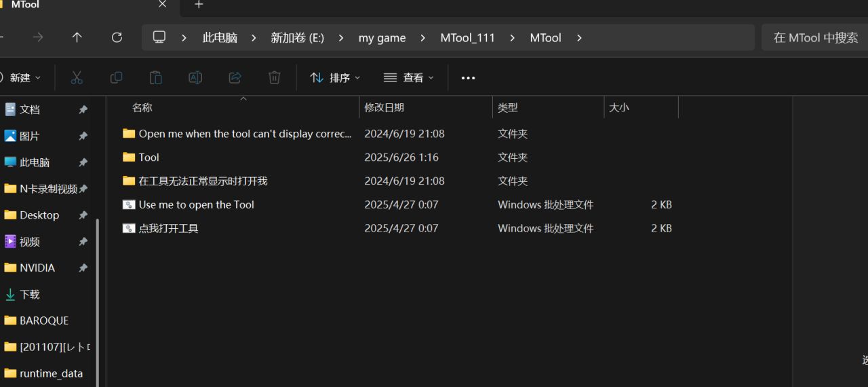Open 下载 in the sidebar
Screen dimensions: 868x387
click(x=30, y=295)
